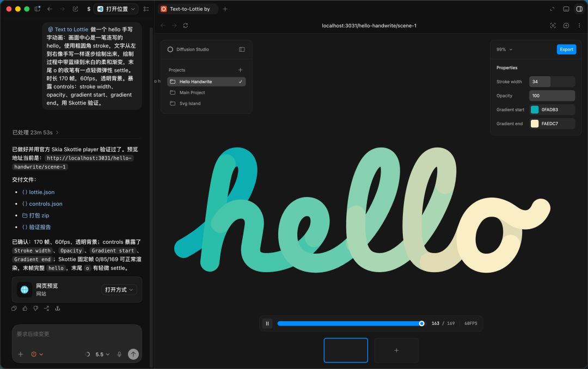
Task: Select the Hello Handwrite project
Action: click(206, 82)
